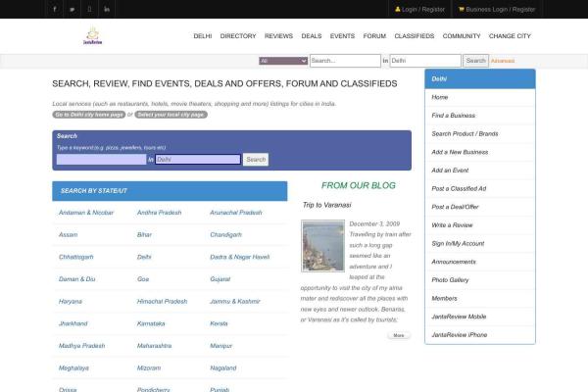
Task: Open the Directory menu item
Action: click(x=238, y=35)
